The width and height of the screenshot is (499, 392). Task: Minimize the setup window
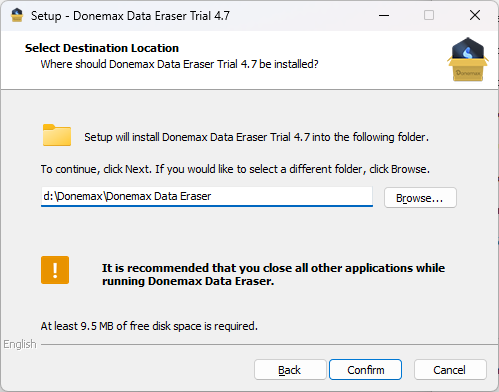384,15
